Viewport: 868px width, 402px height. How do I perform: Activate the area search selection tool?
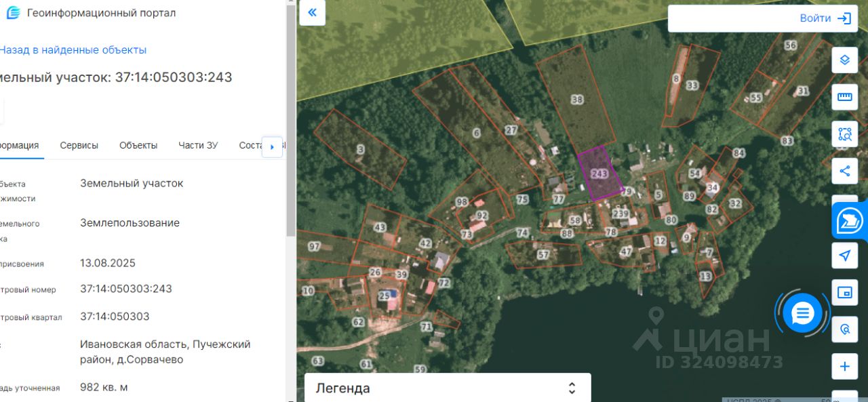pyautogui.click(x=845, y=134)
